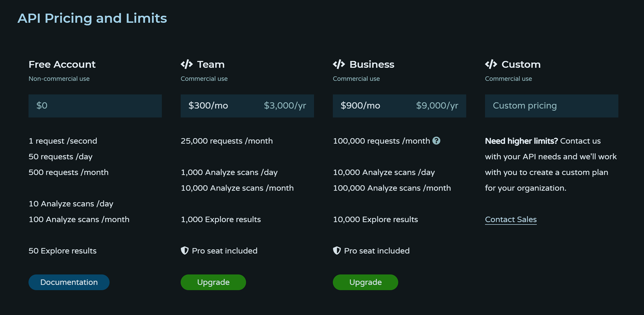Click the Free Account plan title

tap(62, 64)
